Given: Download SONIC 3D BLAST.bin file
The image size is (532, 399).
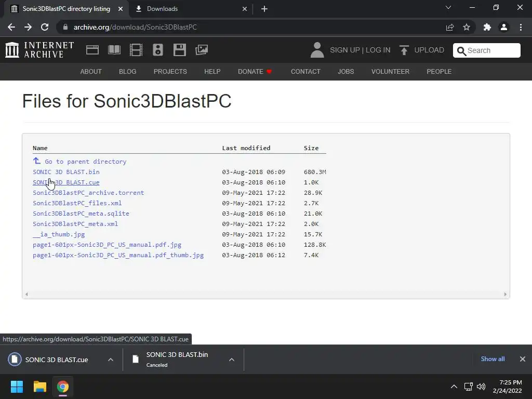Looking at the screenshot, I should coord(66,172).
